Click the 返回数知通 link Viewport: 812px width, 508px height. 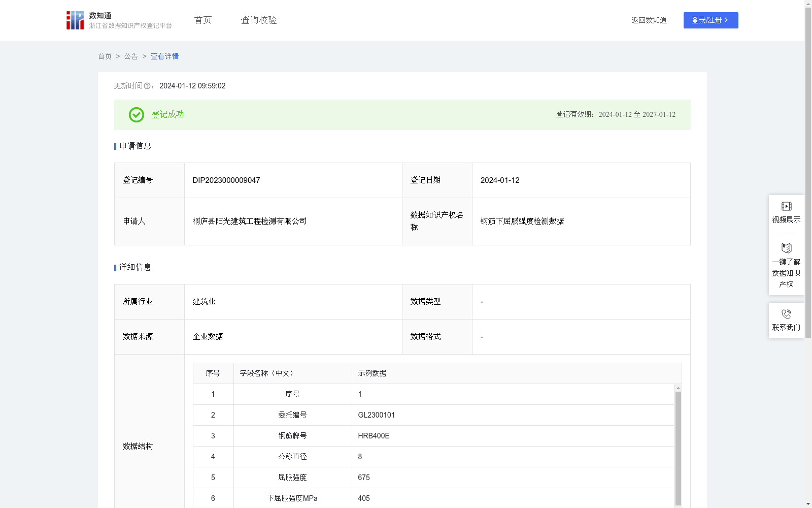click(649, 20)
